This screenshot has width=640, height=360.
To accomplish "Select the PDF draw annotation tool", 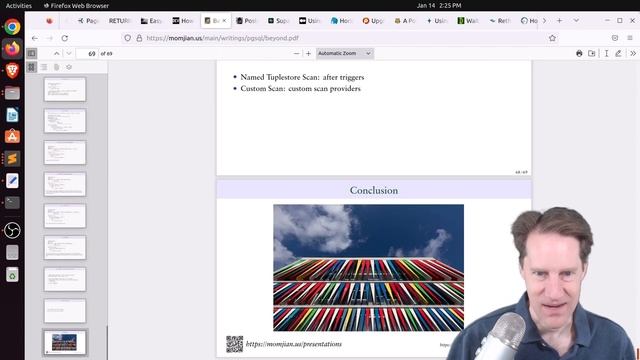I will point(618,53).
